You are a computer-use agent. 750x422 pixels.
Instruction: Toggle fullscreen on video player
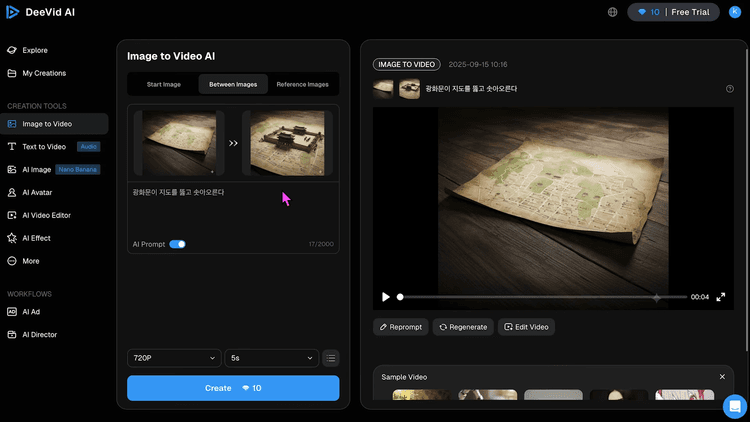coord(720,297)
